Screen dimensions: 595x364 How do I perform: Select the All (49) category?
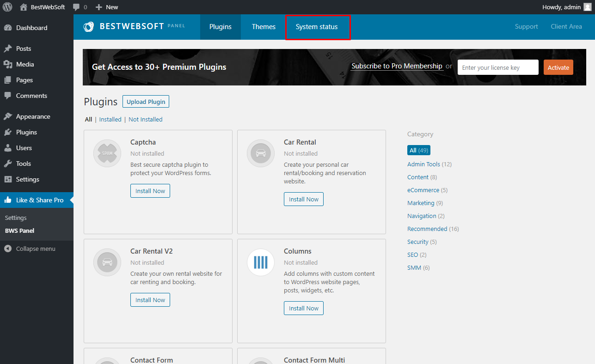(419, 151)
